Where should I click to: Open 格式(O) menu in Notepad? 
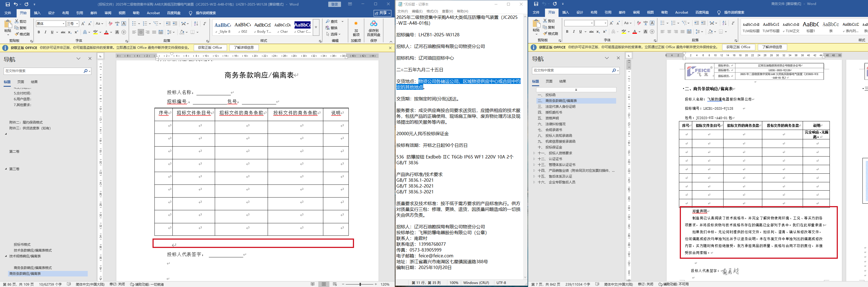pyautogui.click(x=432, y=11)
